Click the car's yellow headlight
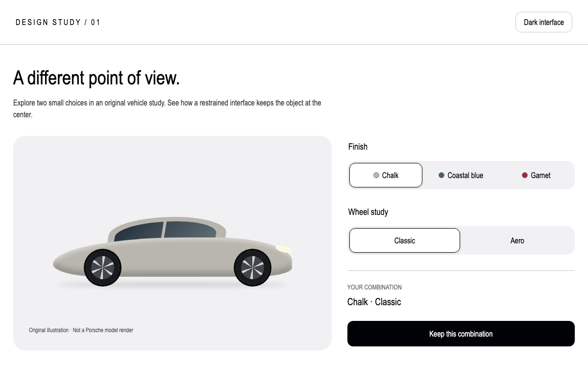The height and width of the screenshot is (368, 588). click(x=284, y=249)
